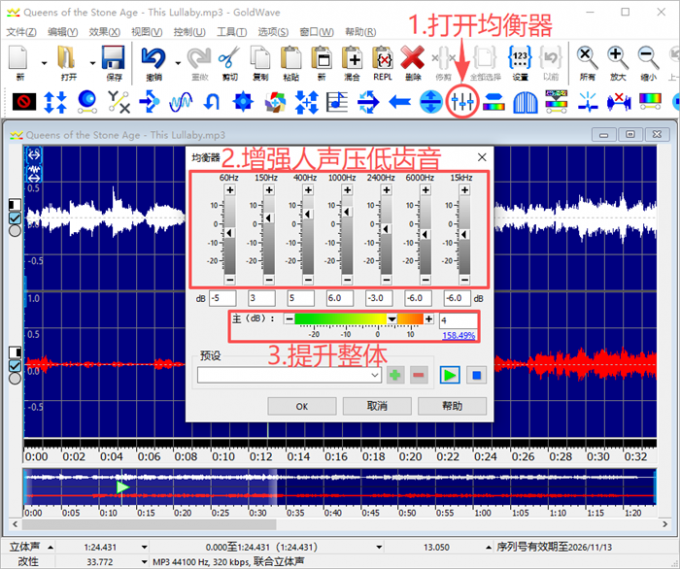Open the dropdown arrow beside 打开 (Open)
Screen dimensions: 680x569
[92, 63]
